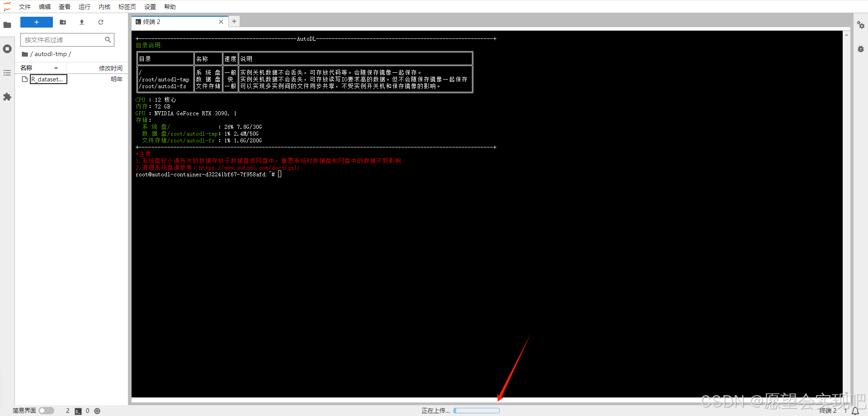Sort files by 名称 column header
The height and width of the screenshot is (416, 868).
click(40, 68)
